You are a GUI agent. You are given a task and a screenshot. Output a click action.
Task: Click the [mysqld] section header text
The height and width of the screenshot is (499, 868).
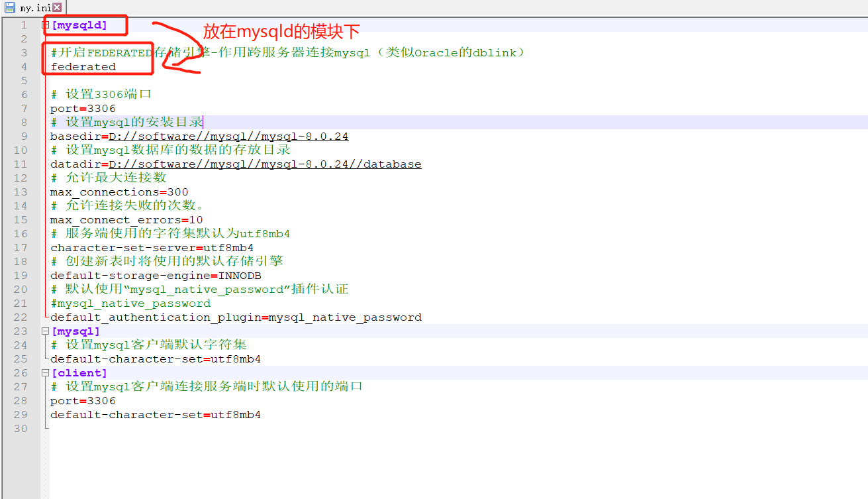[79, 25]
